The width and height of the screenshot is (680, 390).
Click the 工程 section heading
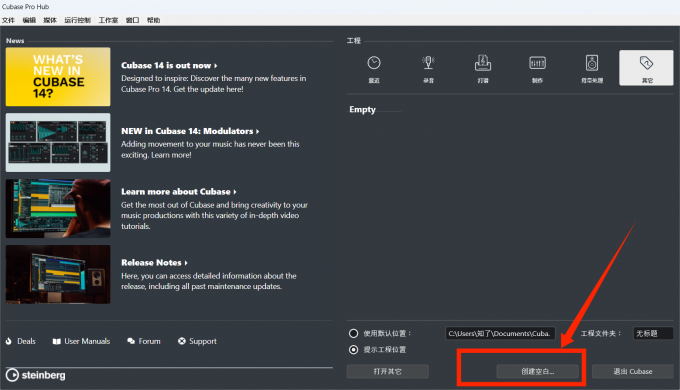pyautogui.click(x=353, y=41)
